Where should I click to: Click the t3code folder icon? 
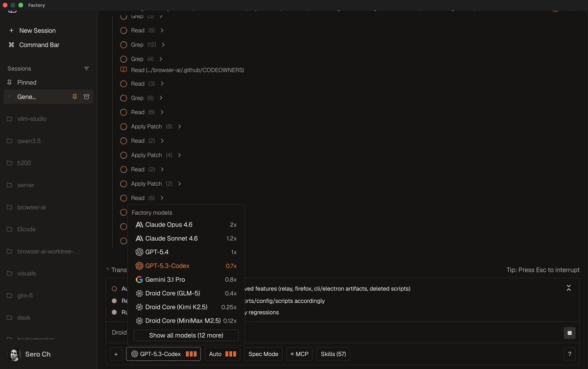[x=9, y=229]
